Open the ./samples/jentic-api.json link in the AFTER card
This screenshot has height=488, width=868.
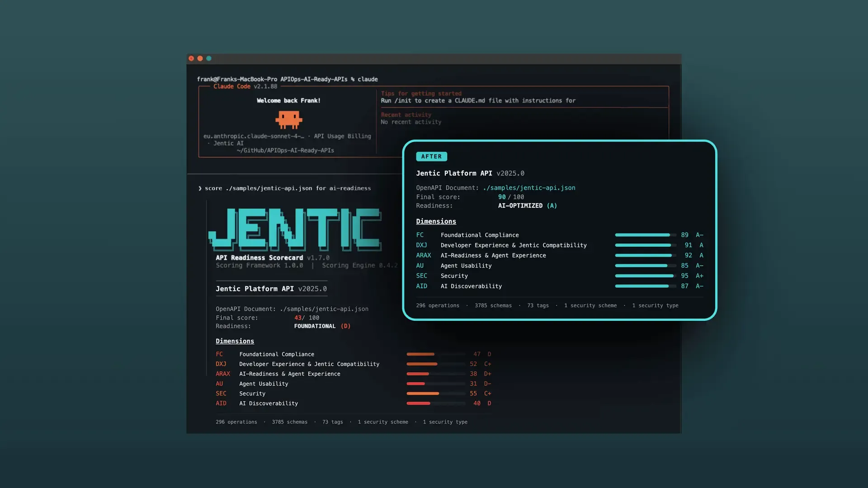[x=529, y=188]
